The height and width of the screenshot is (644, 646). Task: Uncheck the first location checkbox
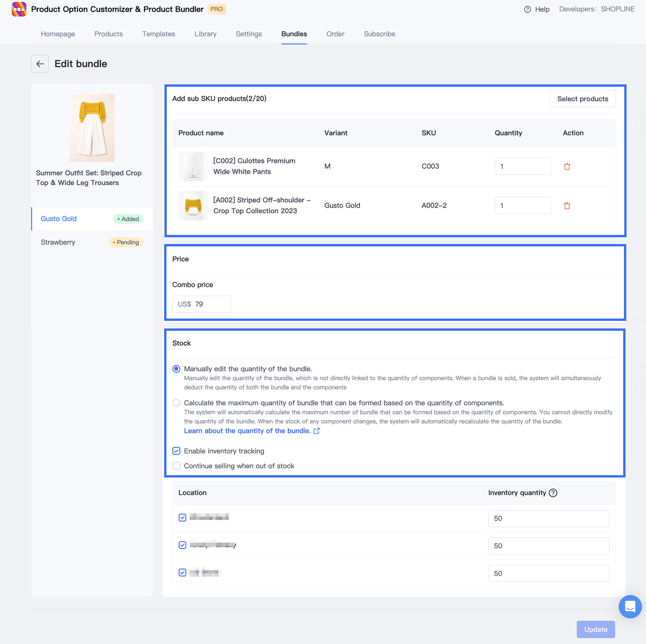tap(182, 517)
